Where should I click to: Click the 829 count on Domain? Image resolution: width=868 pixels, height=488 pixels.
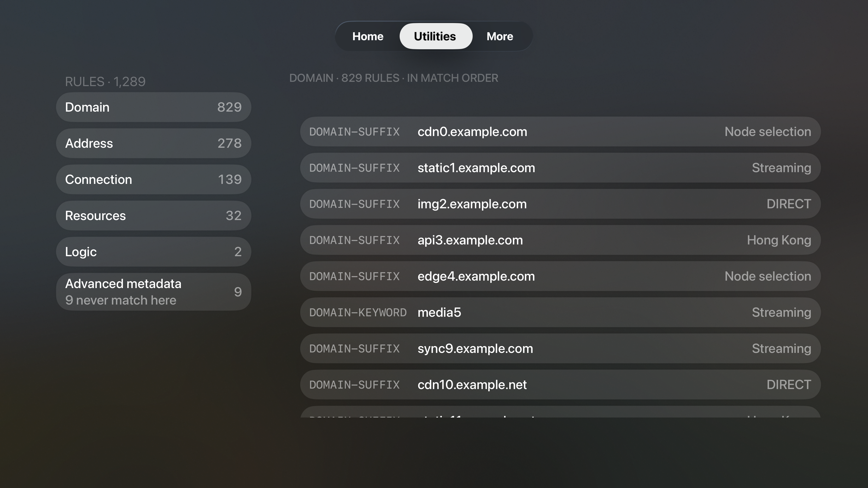click(229, 107)
